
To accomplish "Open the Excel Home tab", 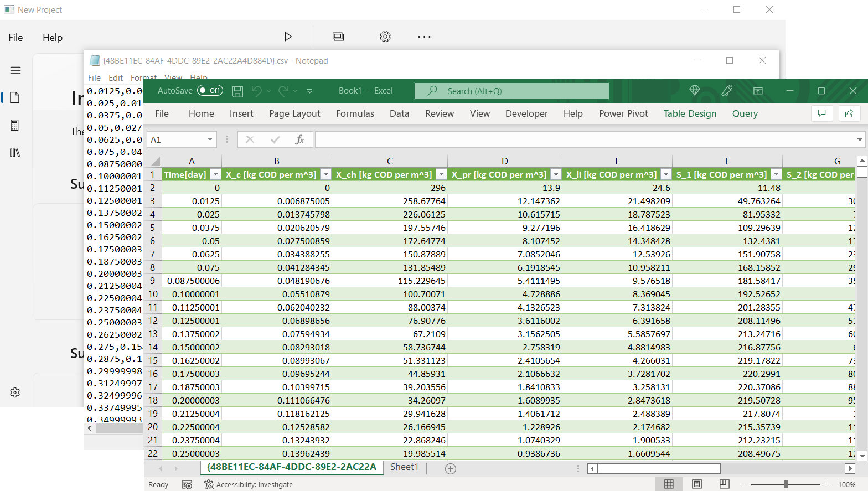I will tap(201, 113).
